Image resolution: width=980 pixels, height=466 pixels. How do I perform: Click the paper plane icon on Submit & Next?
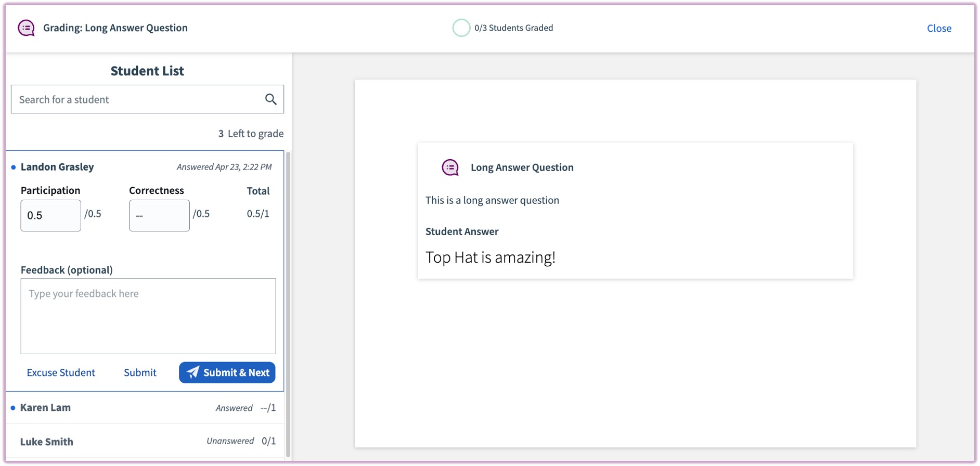click(193, 372)
